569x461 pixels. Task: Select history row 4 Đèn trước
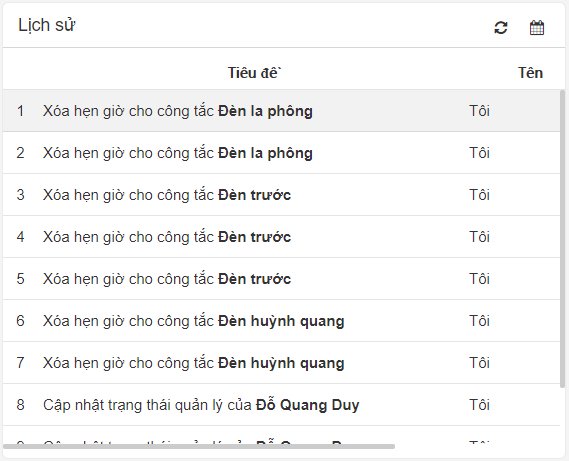282,237
